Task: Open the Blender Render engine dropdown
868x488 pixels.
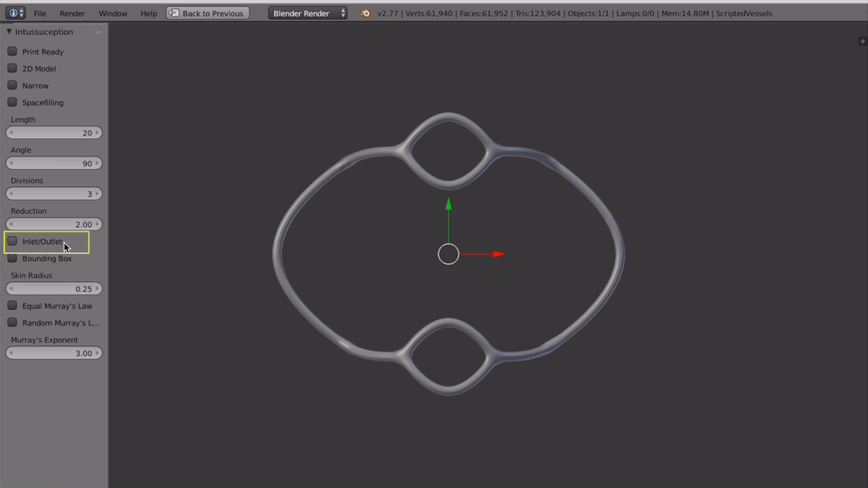Action: coord(307,13)
